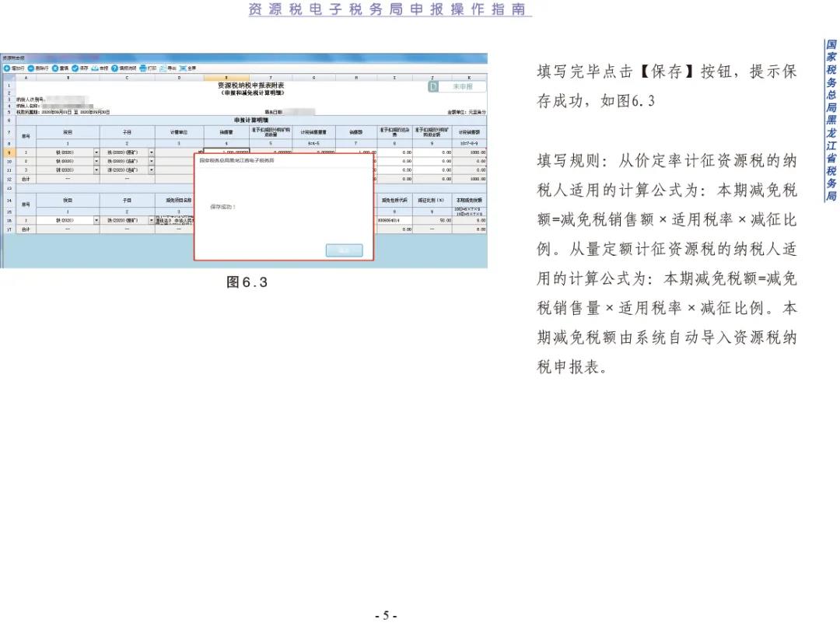This screenshot has height=626, width=840.
Task: Open 子目 dropdown in spreadsheet row 16
Action: (152, 220)
